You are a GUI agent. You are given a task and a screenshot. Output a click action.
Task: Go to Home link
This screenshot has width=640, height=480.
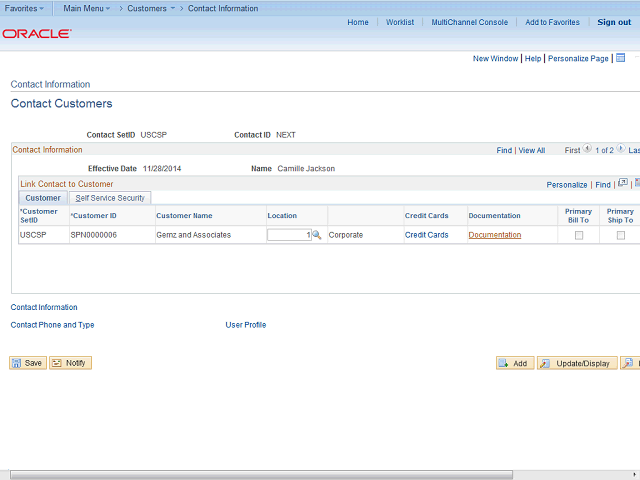pyautogui.click(x=358, y=22)
